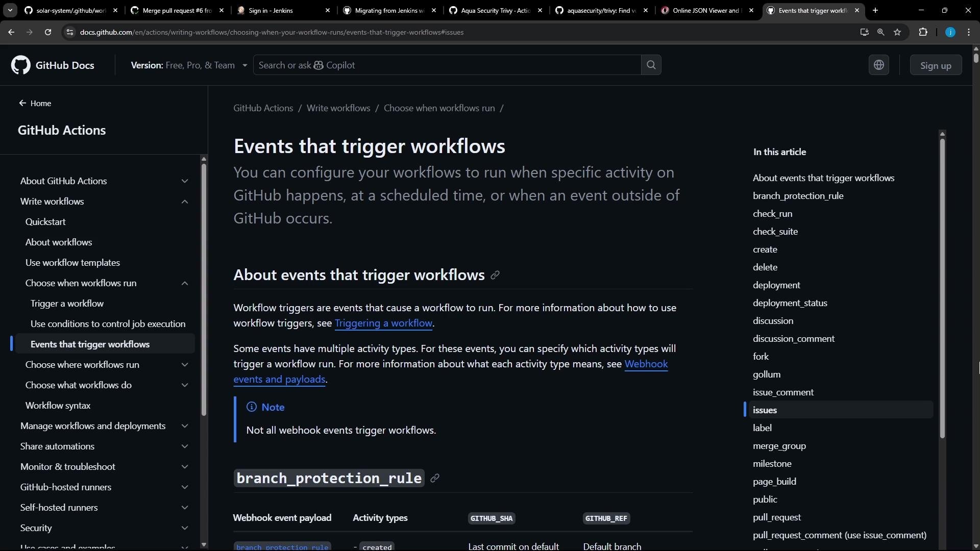
Task: Click the browser back arrow
Action: 11,32
